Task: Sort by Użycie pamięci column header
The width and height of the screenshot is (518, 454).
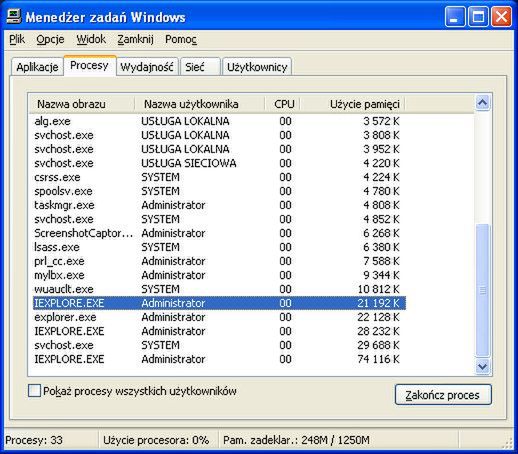Action: tap(353, 104)
